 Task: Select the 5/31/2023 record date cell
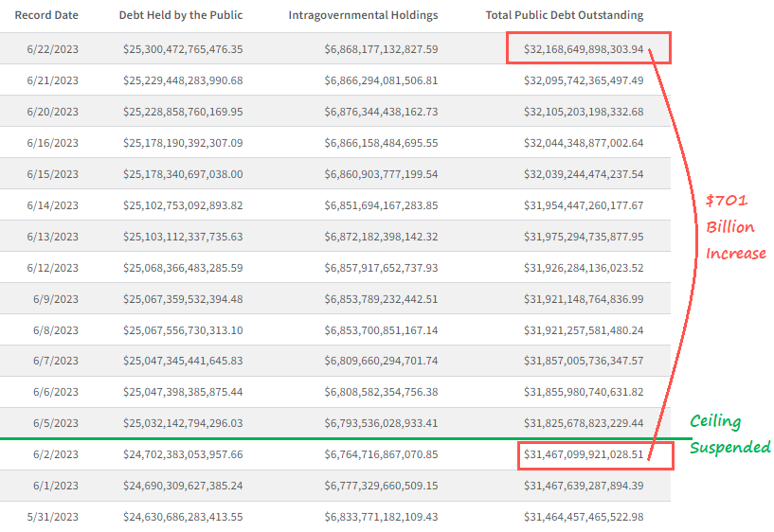(x=53, y=517)
